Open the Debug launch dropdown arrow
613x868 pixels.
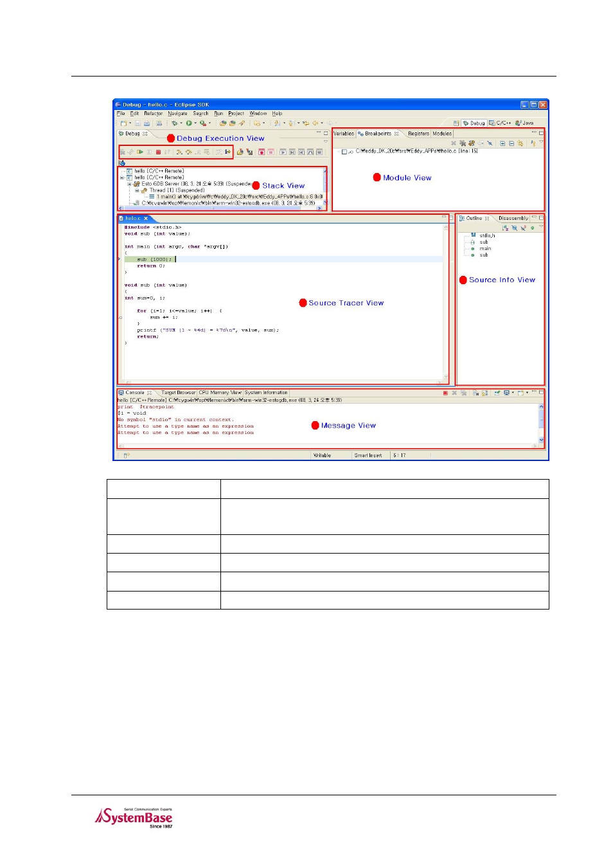[181, 123]
